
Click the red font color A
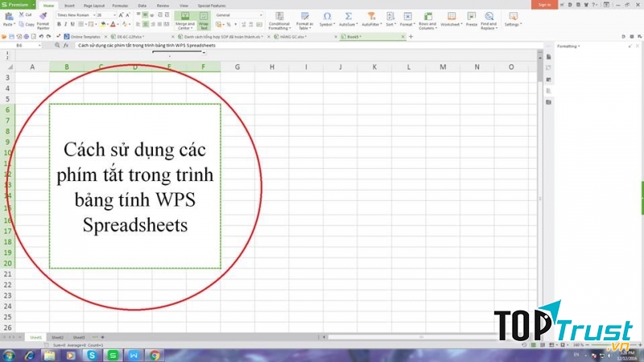[113, 25]
